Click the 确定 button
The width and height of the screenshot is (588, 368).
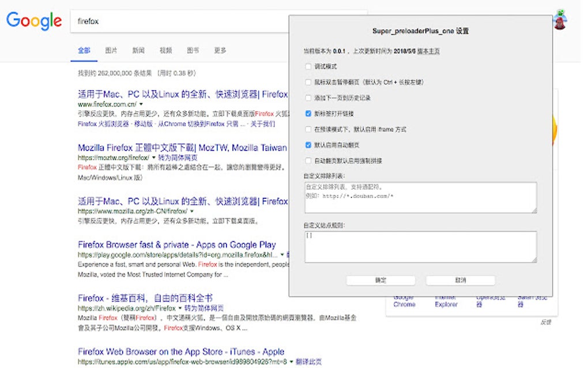[380, 280]
